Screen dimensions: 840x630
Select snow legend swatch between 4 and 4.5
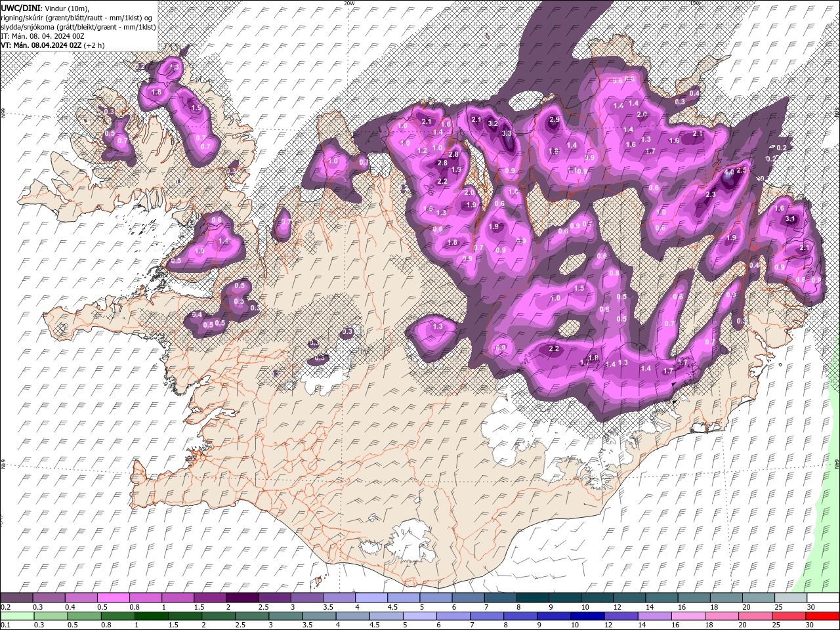coord(371,598)
